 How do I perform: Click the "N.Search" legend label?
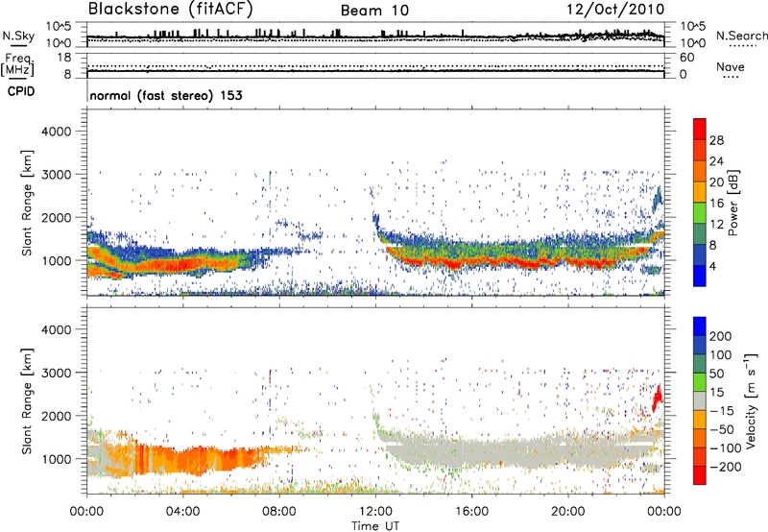point(741,36)
